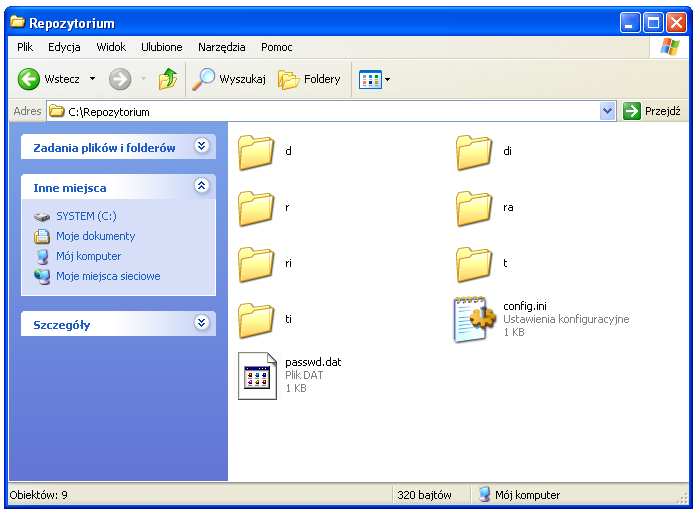Image resolution: width=700 pixels, height=515 pixels.
Task: Follow the Moje dokumenty link
Action: pyautogui.click(x=96, y=236)
